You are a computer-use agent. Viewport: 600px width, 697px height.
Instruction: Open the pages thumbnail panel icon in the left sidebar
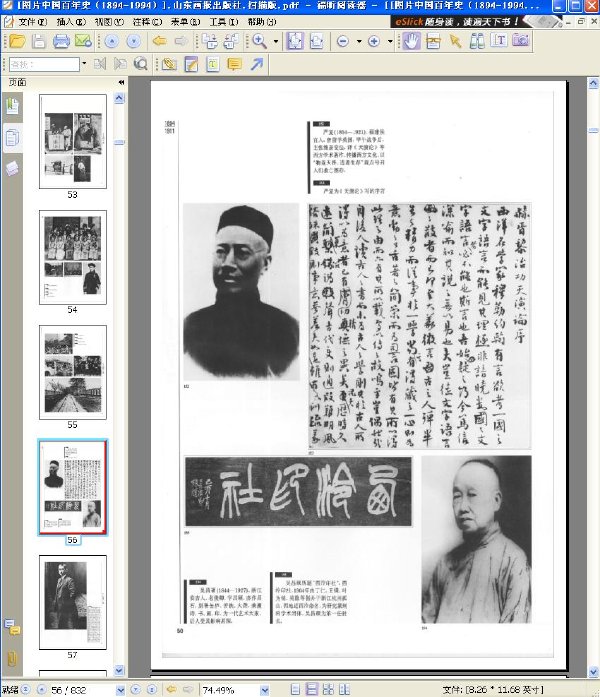click(x=12, y=138)
